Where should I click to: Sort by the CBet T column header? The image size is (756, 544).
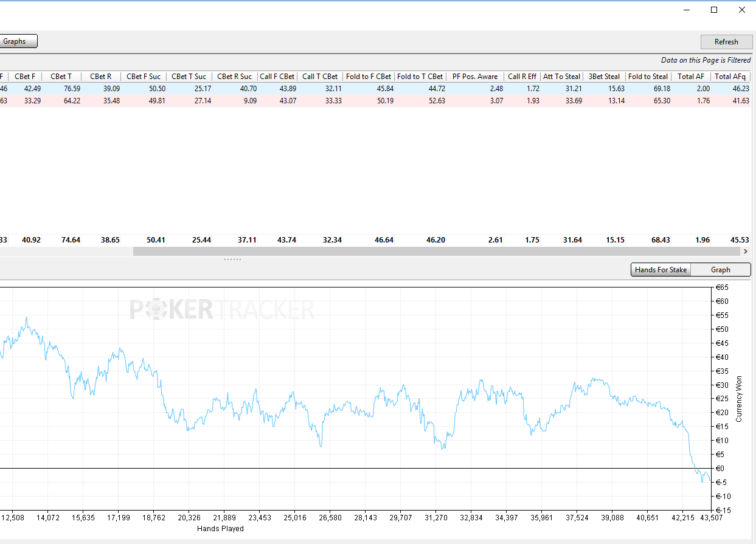61,77
